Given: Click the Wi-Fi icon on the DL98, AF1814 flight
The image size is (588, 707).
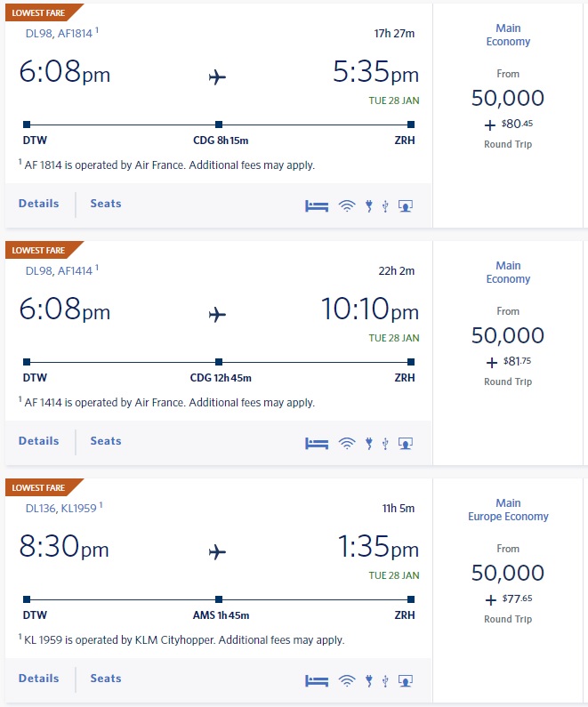Looking at the screenshot, I should 346,205.
